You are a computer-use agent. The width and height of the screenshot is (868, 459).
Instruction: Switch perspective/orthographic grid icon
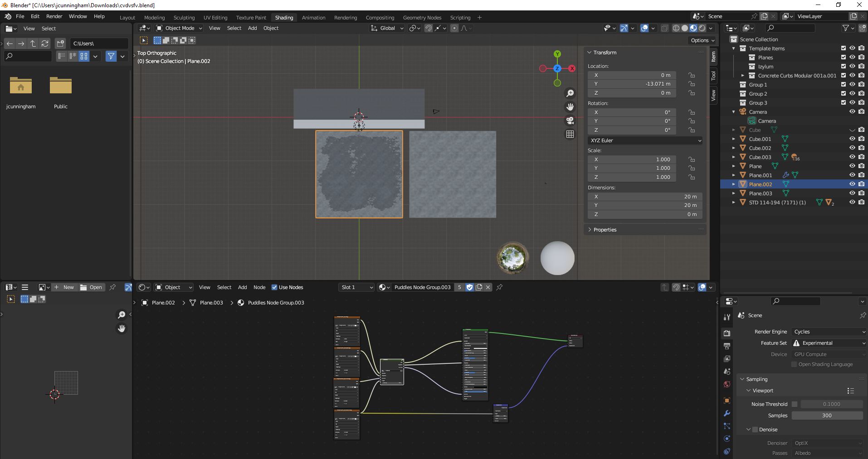pyautogui.click(x=570, y=134)
